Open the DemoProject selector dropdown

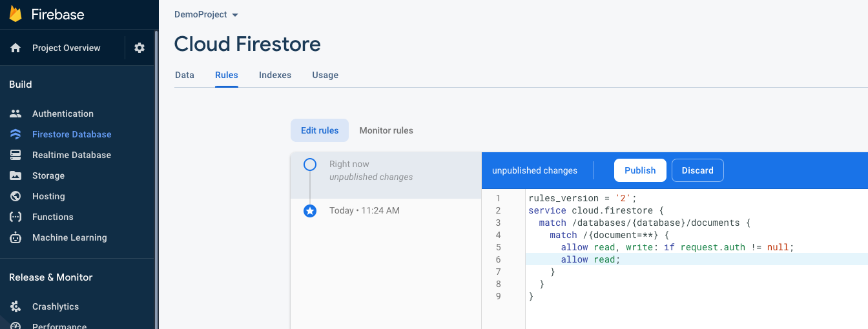(206, 15)
